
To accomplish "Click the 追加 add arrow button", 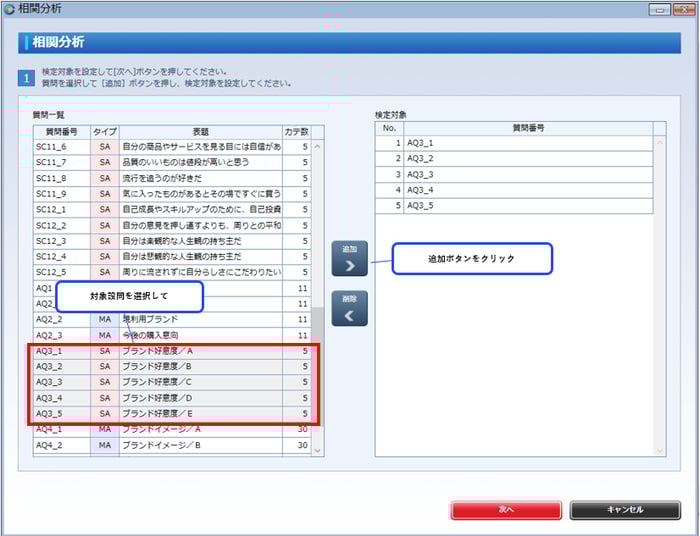I will (349, 259).
